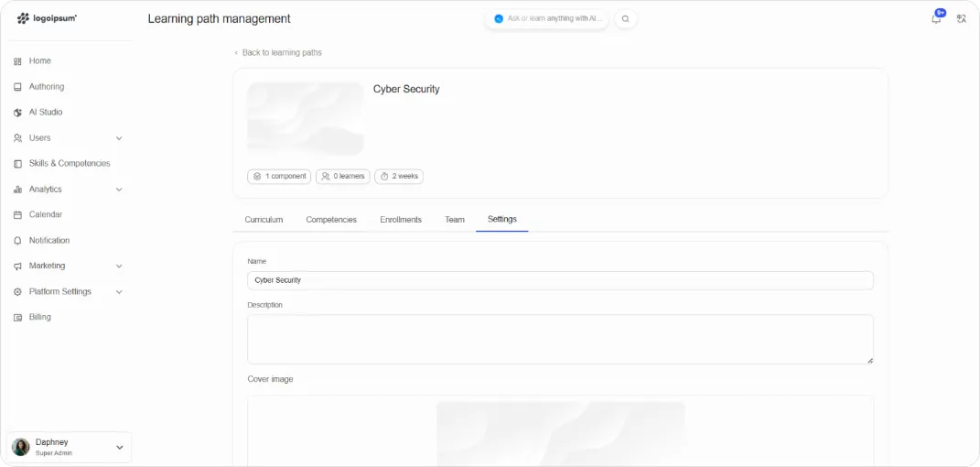The width and height of the screenshot is (980, 467).
Task: Click the back arrow before learning paths
Action: pyautogui.click(x=236, y=53)
